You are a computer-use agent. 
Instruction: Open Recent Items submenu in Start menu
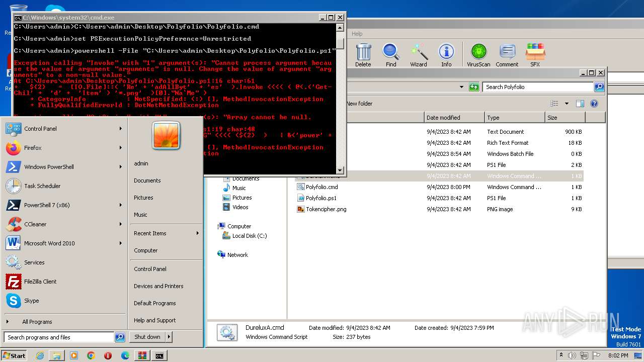[x=166, y=233]
